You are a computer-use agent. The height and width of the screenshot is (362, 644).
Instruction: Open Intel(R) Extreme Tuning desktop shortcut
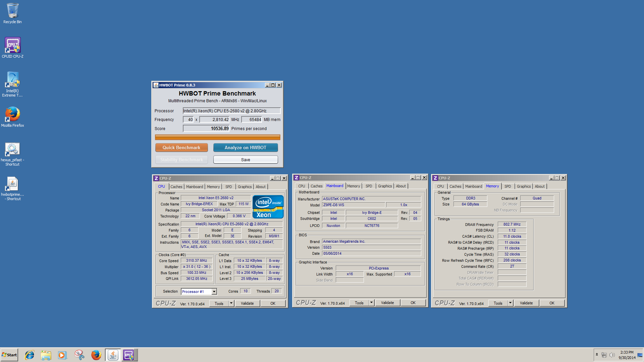[x=12, y=84]
